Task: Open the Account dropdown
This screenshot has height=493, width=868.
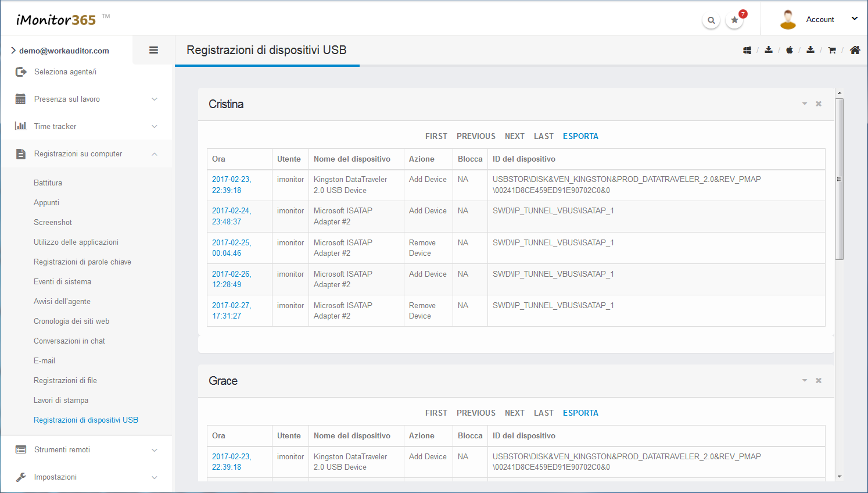Action: [x=820, y=20]
